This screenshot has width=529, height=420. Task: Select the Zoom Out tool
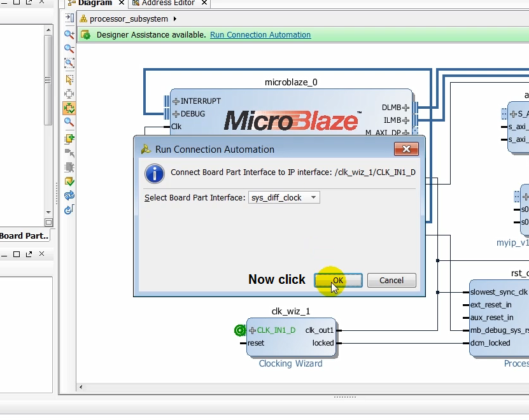(x=69, y=48)
